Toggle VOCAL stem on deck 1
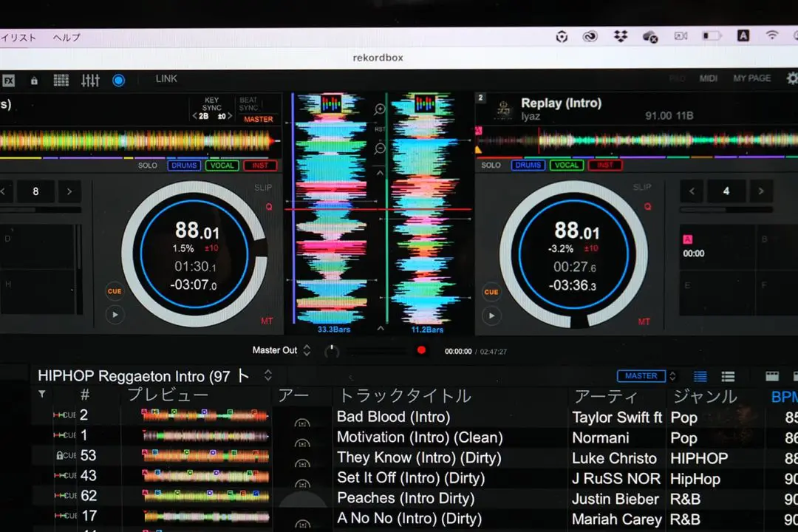This screenshot has width=798, height=532. point(222,166)
